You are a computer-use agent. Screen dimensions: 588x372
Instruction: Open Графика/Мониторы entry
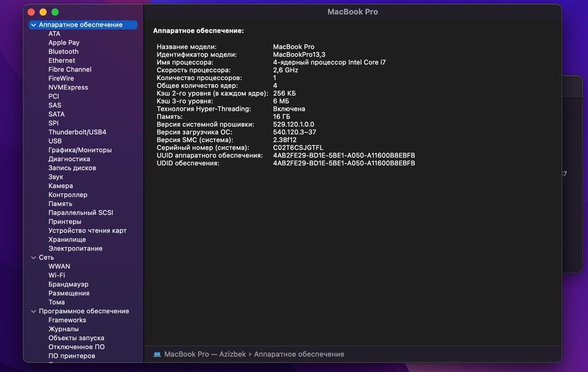pos(80,150)
